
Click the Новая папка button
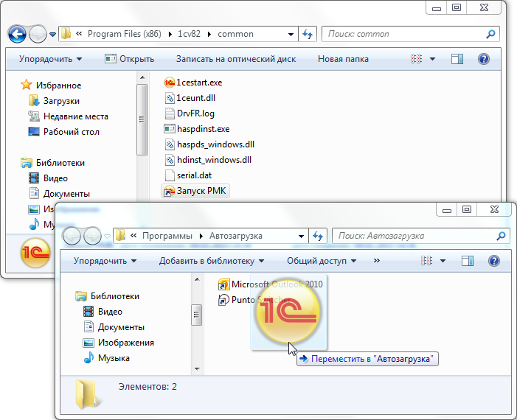[x=343, y=59]
